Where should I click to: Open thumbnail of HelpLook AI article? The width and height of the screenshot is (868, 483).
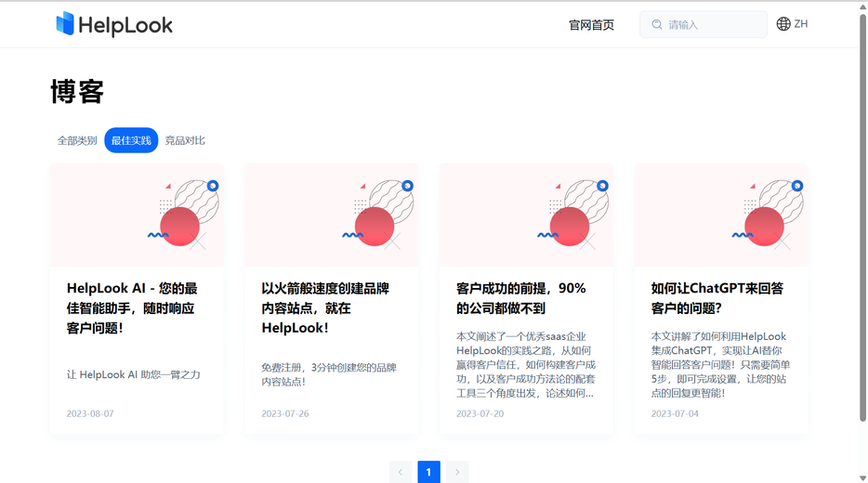(x=137, y=215)
